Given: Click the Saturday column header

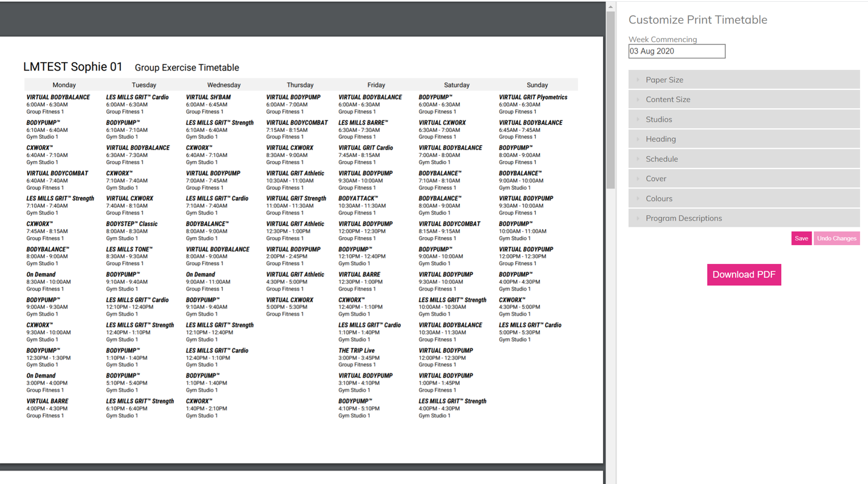Looking at the screenshot, I should pos(457,85).
